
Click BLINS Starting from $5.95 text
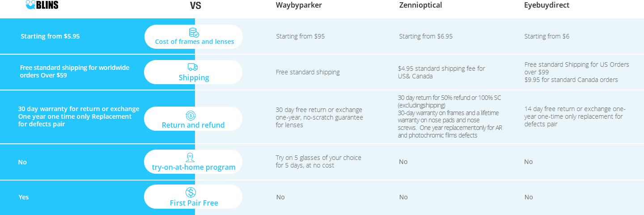[x=50, y=36]
